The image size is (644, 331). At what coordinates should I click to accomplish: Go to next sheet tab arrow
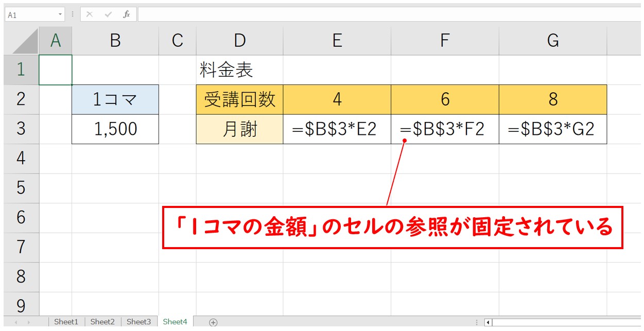[30, 323]
